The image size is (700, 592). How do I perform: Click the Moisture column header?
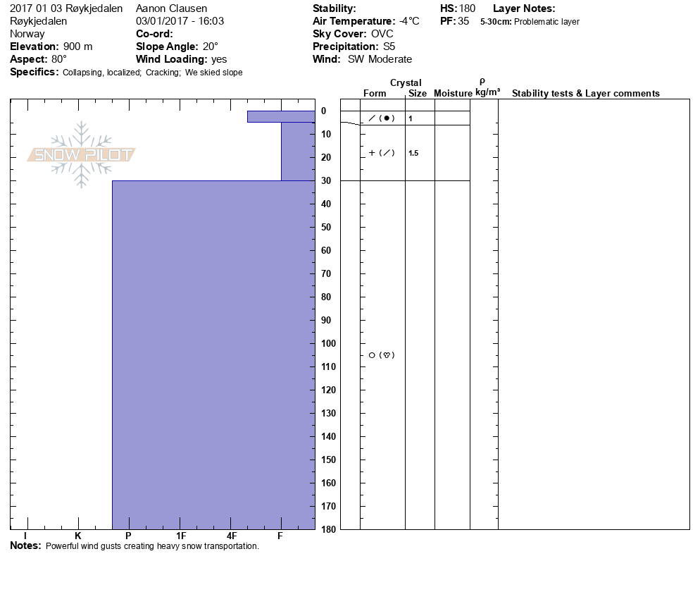pos(453,94)
